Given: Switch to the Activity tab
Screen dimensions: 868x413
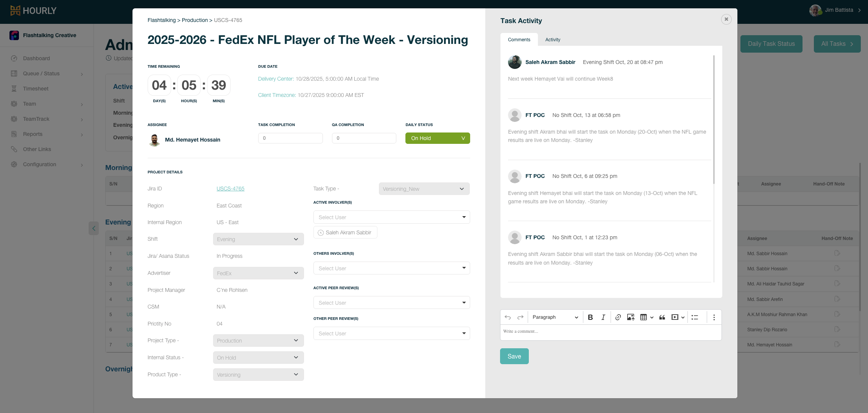Looking at the screenshot, I should 553,40.
